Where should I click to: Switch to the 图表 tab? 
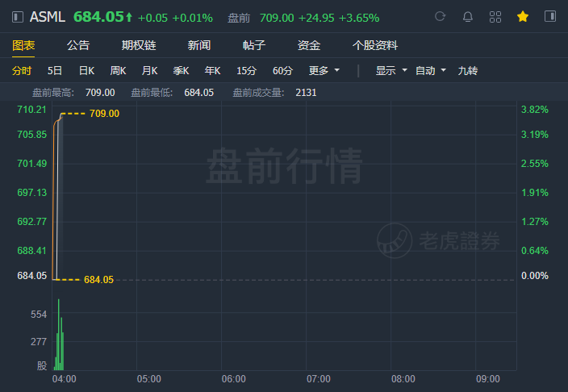23,45
